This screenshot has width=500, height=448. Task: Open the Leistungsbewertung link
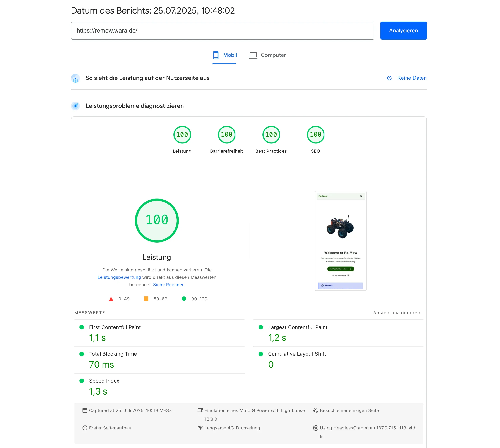[x=119, y=277]
